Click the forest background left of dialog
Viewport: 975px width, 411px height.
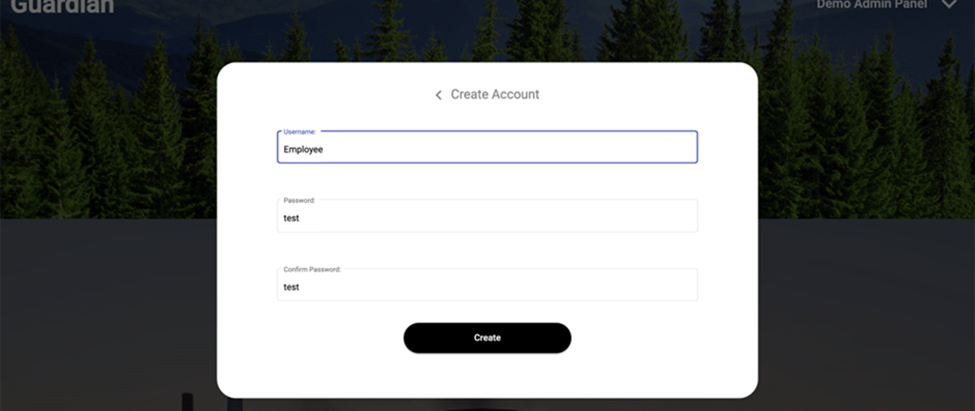point(110,150)
